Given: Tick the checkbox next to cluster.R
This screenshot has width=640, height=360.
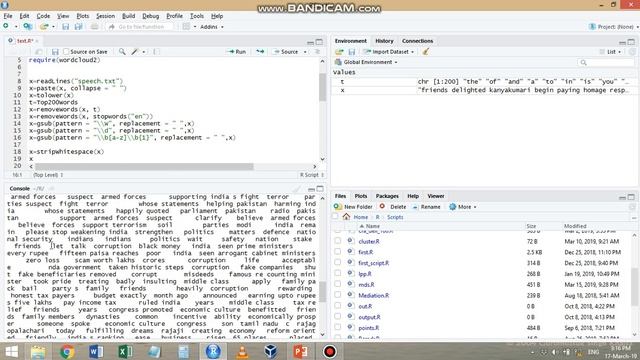Looking at the screenshot, I should 338,241.
